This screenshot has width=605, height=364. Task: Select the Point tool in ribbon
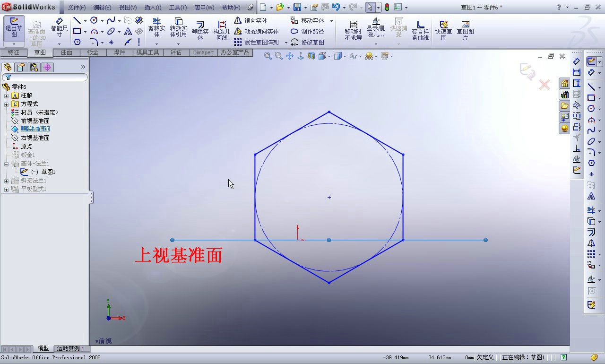coord(112,42)
